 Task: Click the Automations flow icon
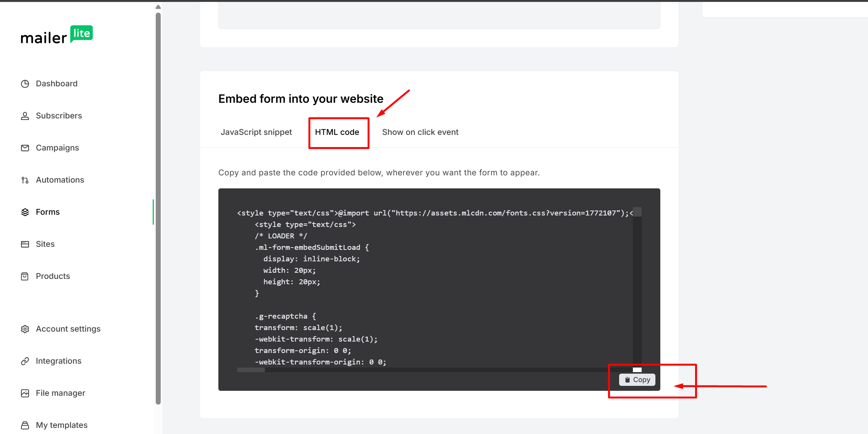pos(25,180)
